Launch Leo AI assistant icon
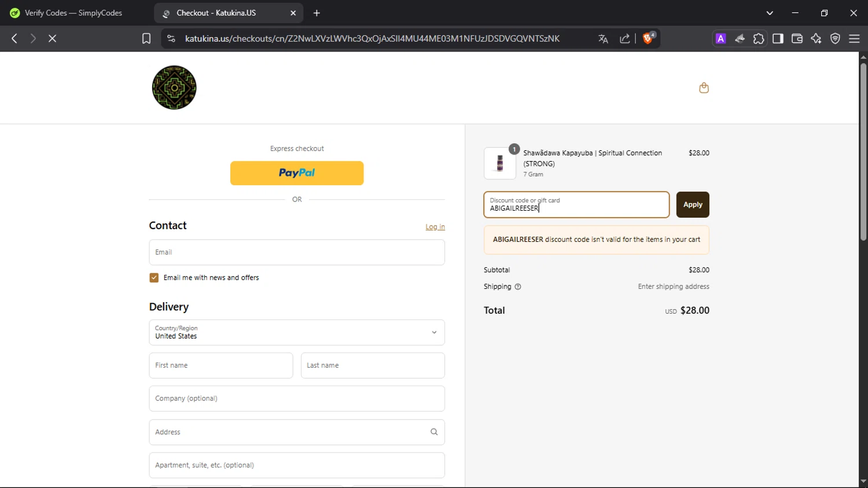Image resolution: width=868 pixels, height=488 pixels. click(816, 39)
